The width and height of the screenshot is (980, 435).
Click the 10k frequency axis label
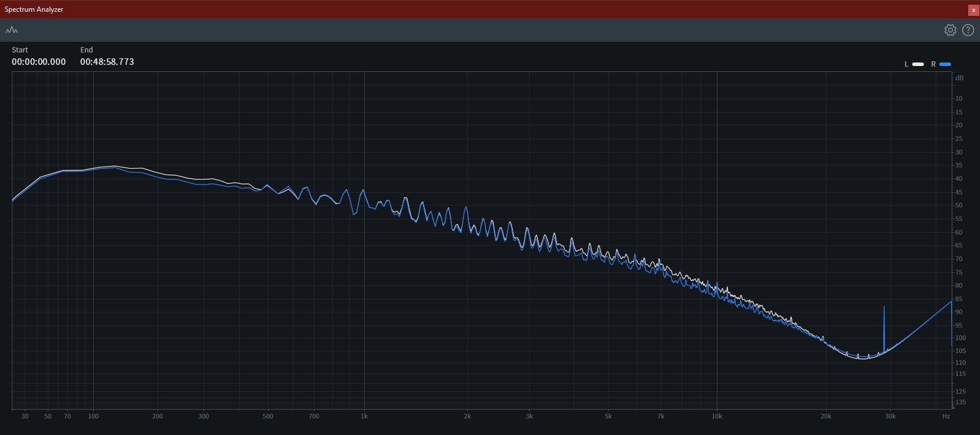pyautogui.click(x=717, y=416)
